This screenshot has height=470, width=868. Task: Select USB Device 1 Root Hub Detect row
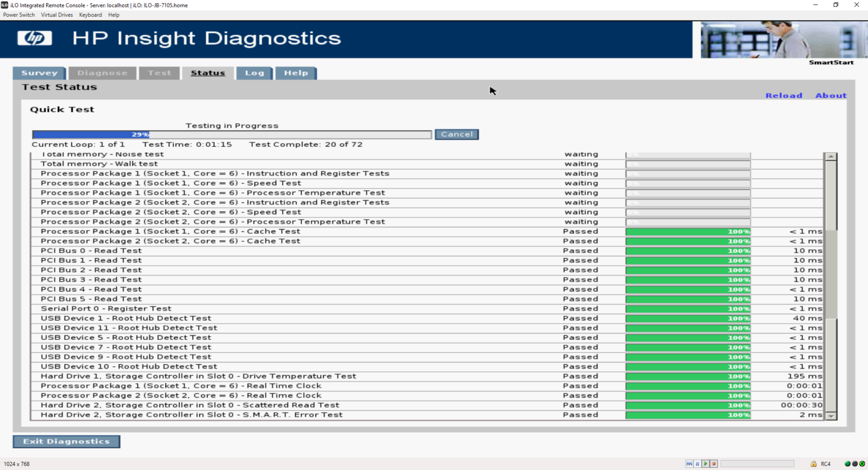point(427,318)
